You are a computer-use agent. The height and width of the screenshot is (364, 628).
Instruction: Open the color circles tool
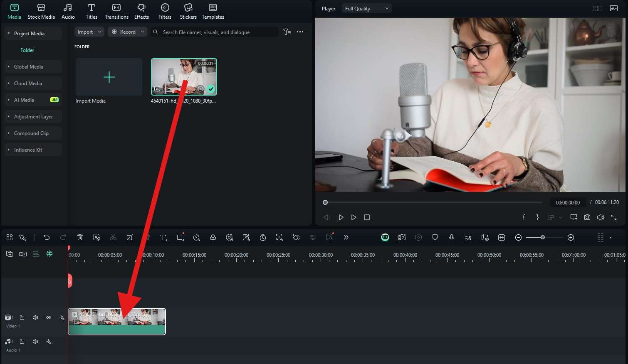(x=213, y=237)
